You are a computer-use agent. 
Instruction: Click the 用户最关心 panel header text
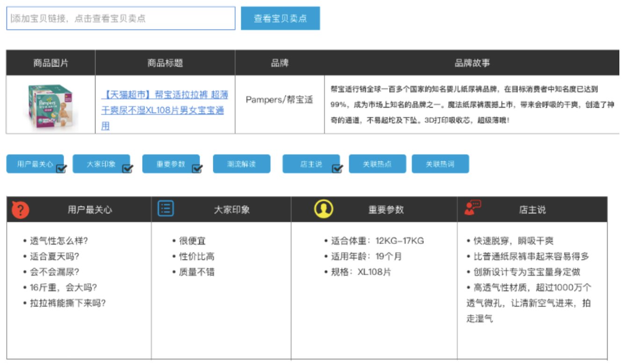coord(90,210)
